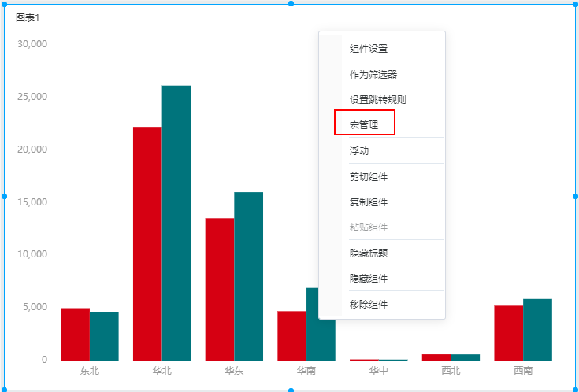Select the red 华南 bar
This screenshot has height=392, width=579.
[x=292, y=336]
